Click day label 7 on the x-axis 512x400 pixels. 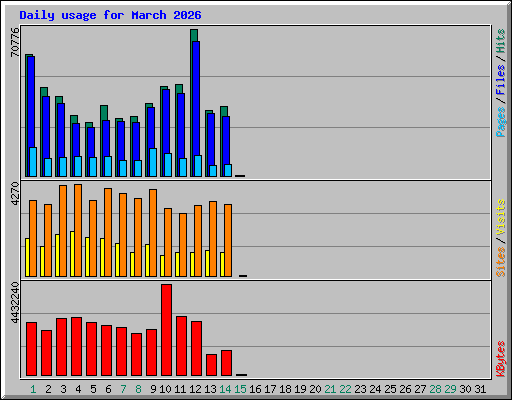[123, 389]
